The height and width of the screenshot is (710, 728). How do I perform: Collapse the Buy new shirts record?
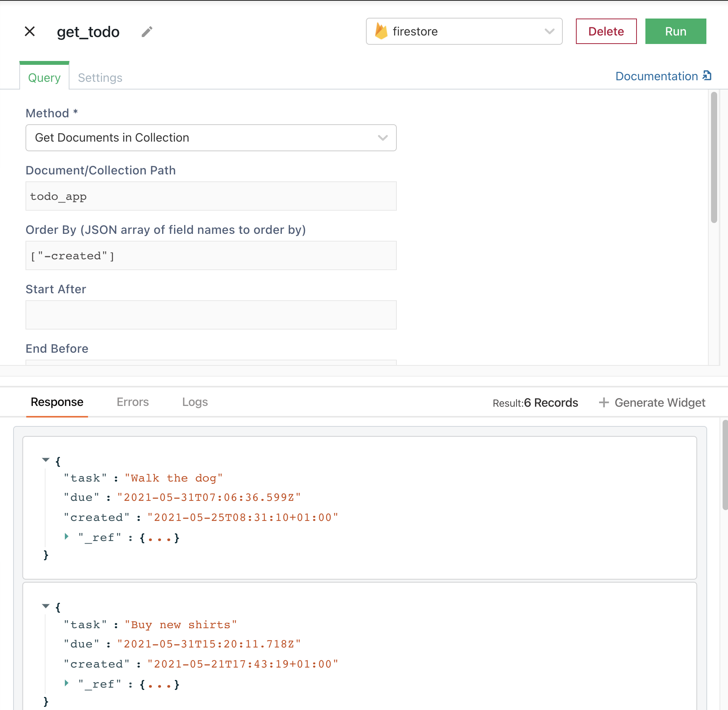pos(46,606)
